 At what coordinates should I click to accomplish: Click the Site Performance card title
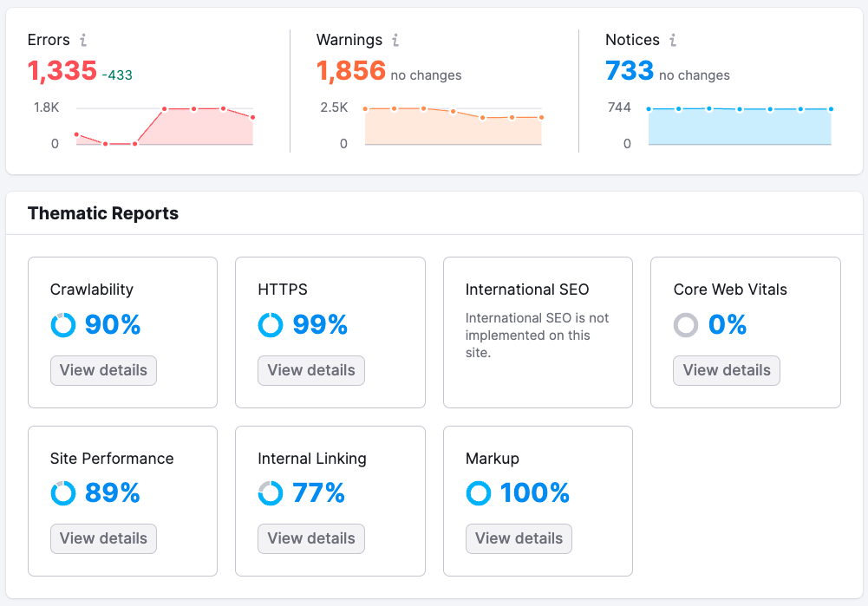click(x=112, y=459)
